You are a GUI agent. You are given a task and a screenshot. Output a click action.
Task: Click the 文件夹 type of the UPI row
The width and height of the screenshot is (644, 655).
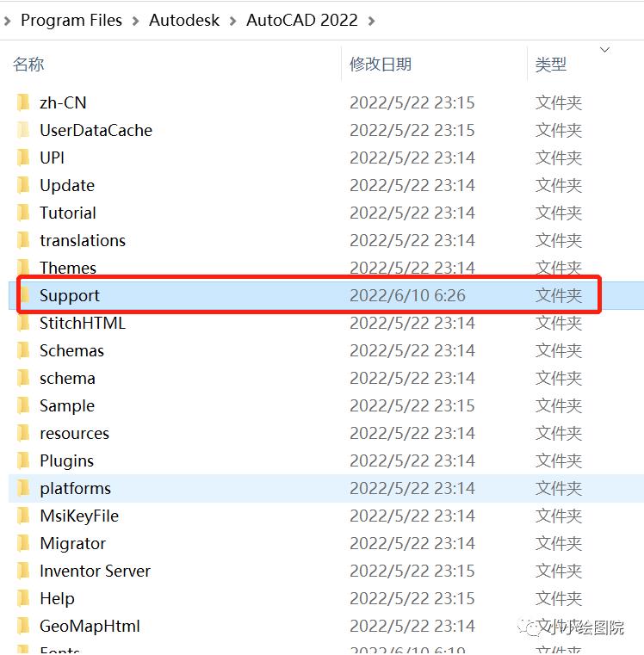click(x=558, y=158)
